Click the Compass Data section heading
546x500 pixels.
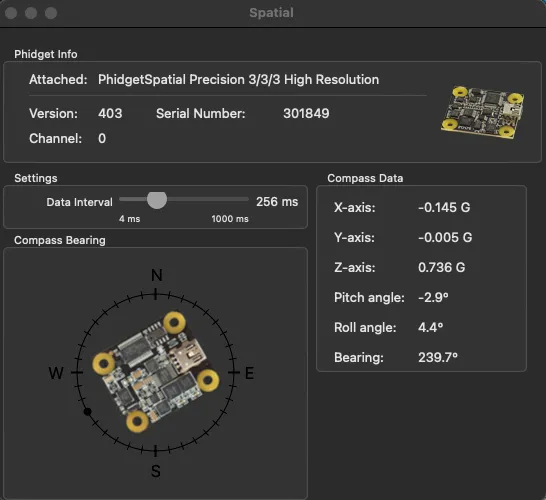(365, 178)
